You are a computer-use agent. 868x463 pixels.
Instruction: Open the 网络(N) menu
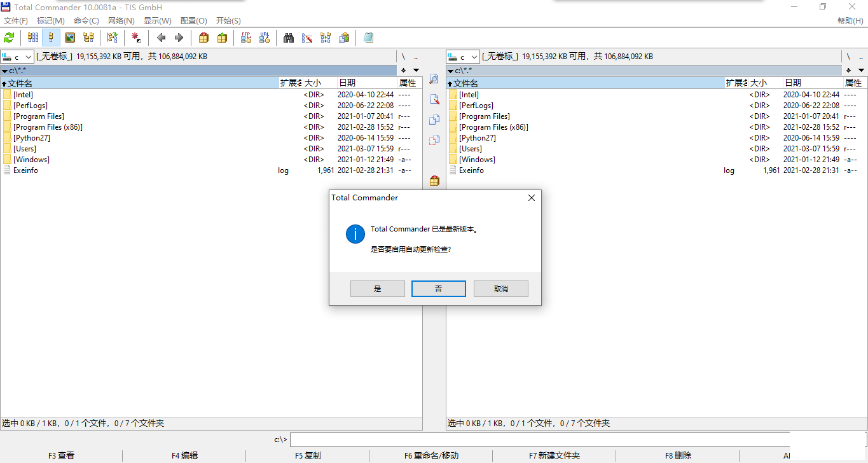point(121,21)
